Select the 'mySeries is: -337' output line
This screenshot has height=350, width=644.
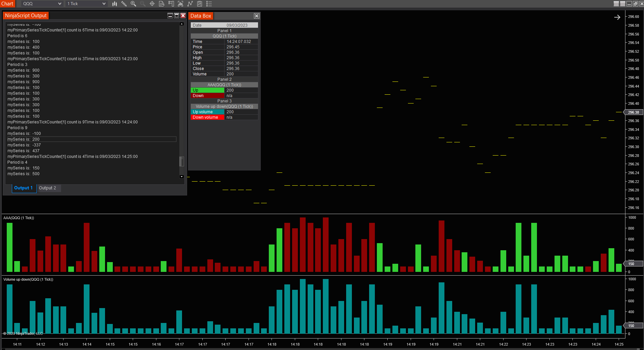24,145
